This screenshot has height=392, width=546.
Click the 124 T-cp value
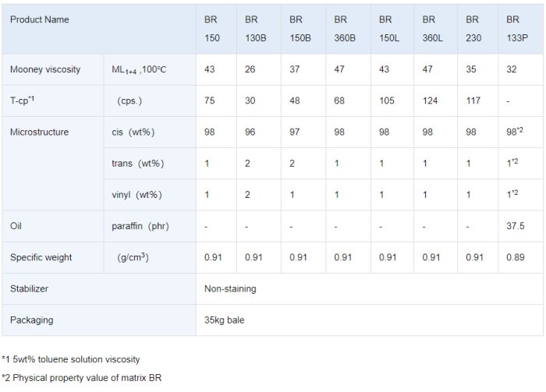point(429,101)
